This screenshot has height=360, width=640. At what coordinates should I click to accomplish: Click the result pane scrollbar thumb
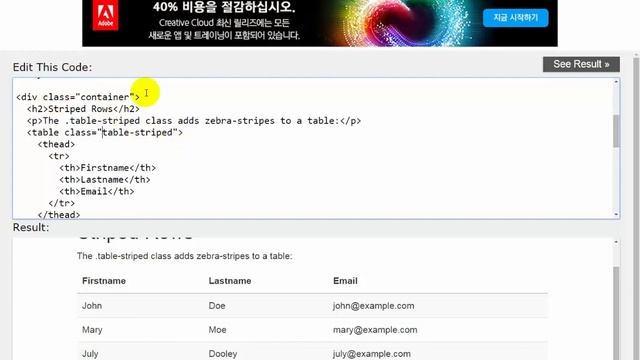coord(616,313)
